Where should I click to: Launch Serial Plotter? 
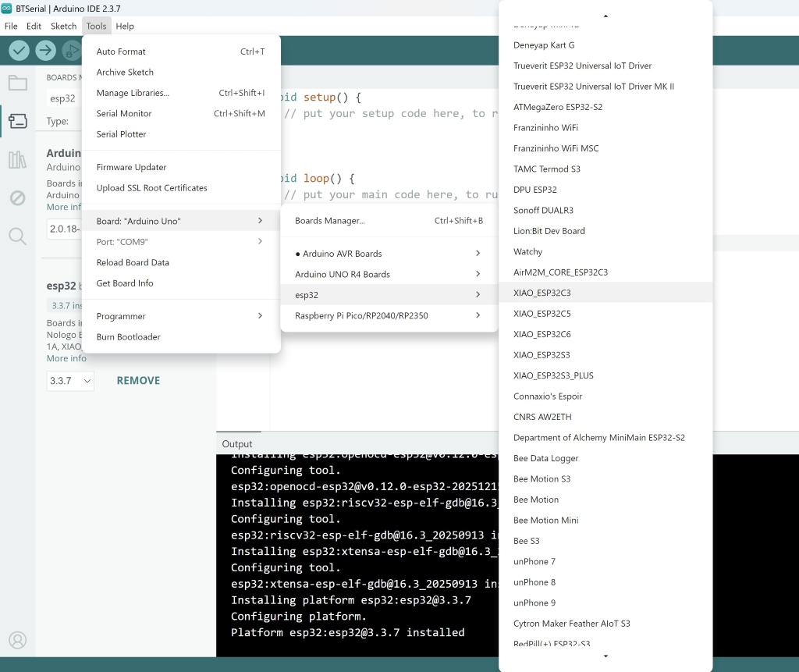pyautogui.click(x=181, y=134)
